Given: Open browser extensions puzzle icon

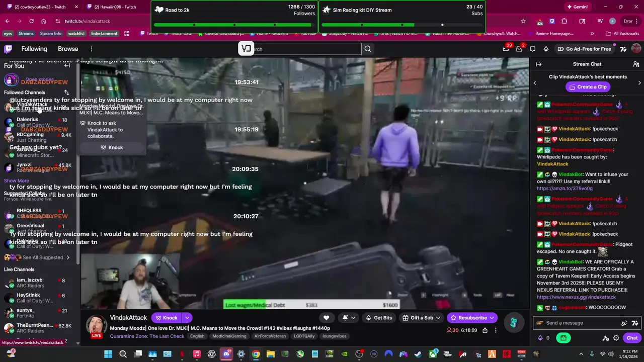Looking at the screenshot, I should (x=565, y=21).
